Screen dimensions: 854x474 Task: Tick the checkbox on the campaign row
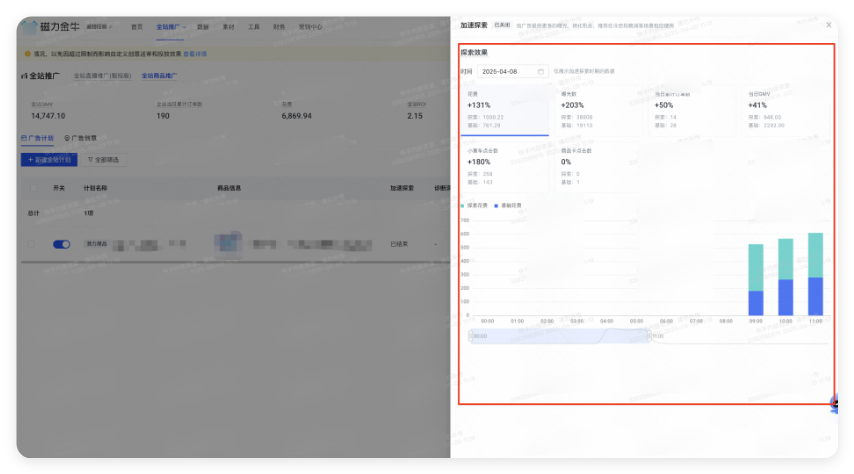point(30,244)
